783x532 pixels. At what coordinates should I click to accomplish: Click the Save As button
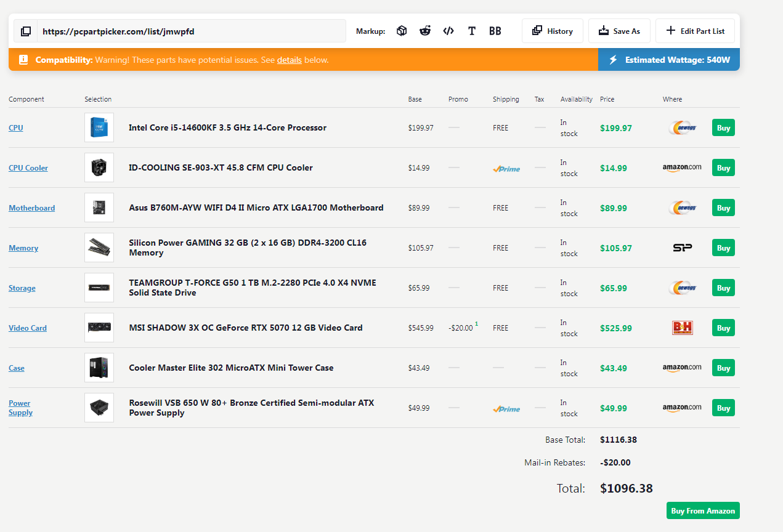click(x=619, y=31)
